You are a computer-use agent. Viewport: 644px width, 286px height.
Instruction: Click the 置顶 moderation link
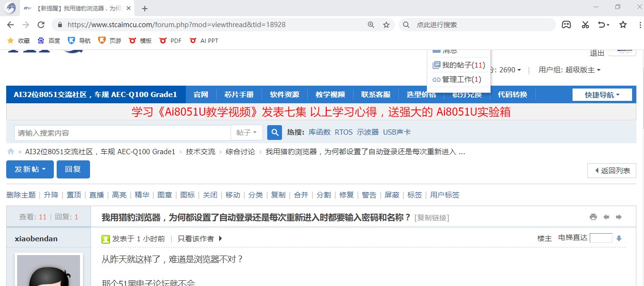coord(74,195)
